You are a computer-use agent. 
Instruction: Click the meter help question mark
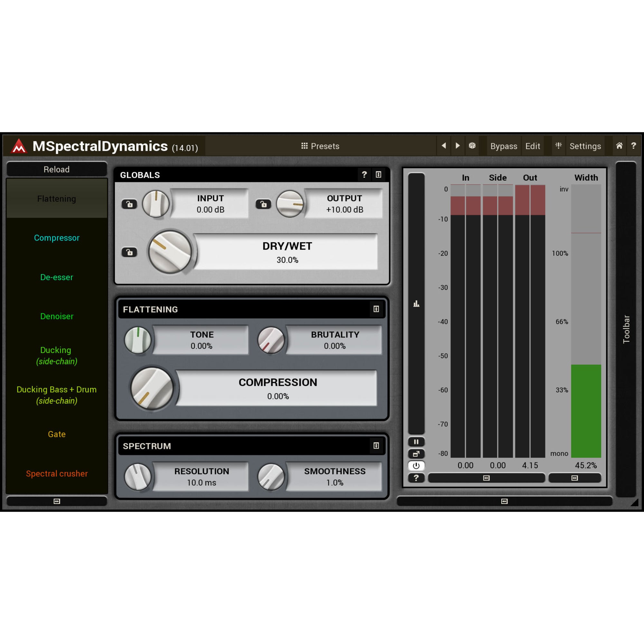click(416, 478)
